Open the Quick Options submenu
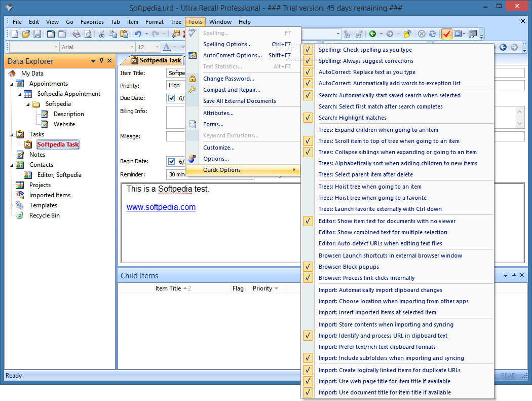The width and height of the screenshot is (532, 401). [x=243, y=170]
